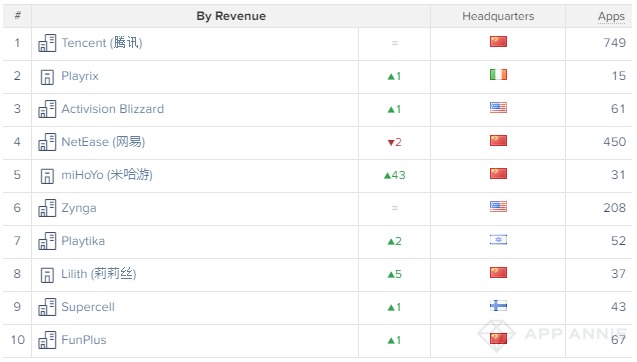This screenshot has height=362, width=637.
Task: Click the Headquarters column header
Action: tap(498, 16)
